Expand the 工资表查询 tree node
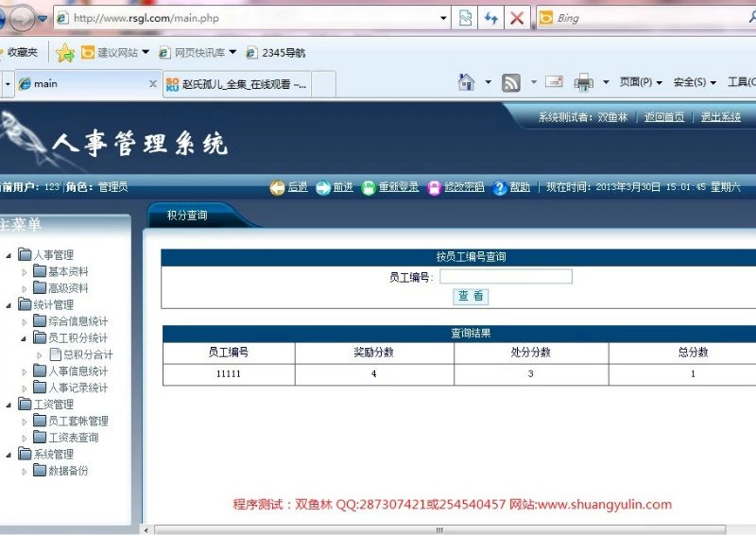Viewport: 756px width, 535px height. (25, 438)
